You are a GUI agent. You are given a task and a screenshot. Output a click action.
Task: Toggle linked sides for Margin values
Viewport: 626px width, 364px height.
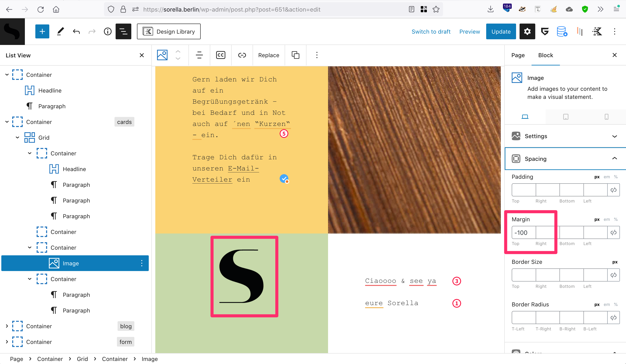click(613, 233)
